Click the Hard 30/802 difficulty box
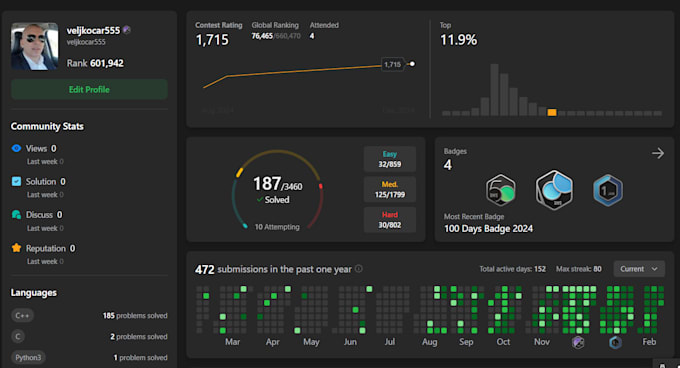680x368 pixels. click(389, 220)
